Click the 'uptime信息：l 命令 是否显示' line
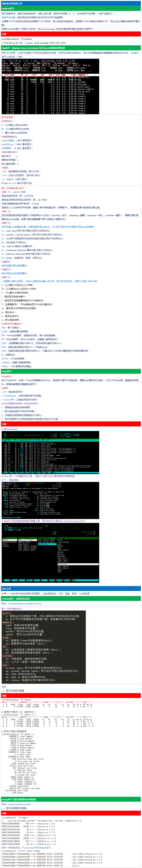 pos(17,140)
